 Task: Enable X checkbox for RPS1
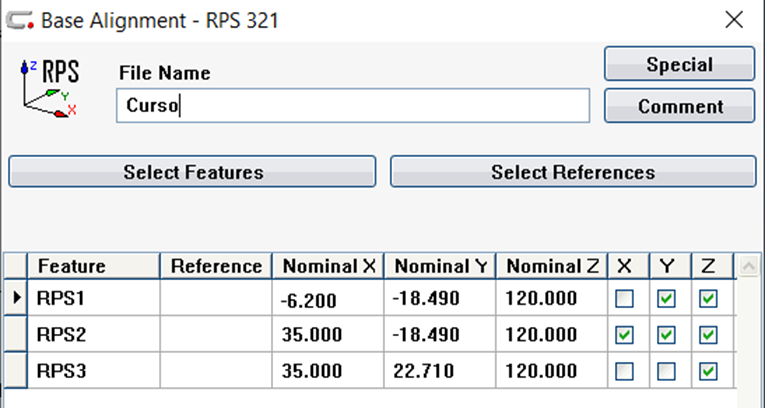625,299
